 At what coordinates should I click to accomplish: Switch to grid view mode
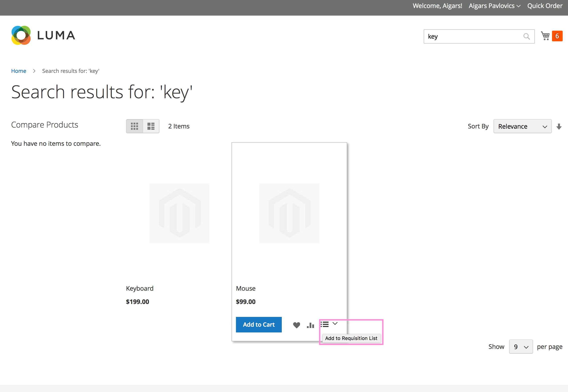point(135,126)
